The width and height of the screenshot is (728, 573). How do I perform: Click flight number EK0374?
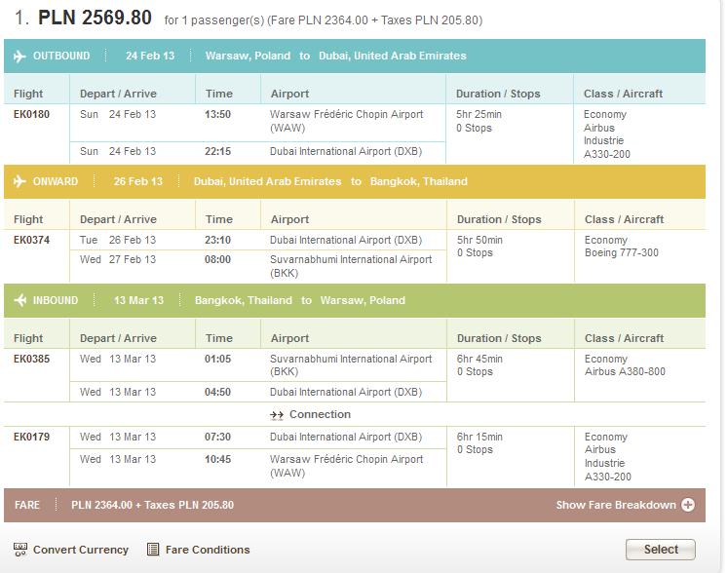point(31,240)
